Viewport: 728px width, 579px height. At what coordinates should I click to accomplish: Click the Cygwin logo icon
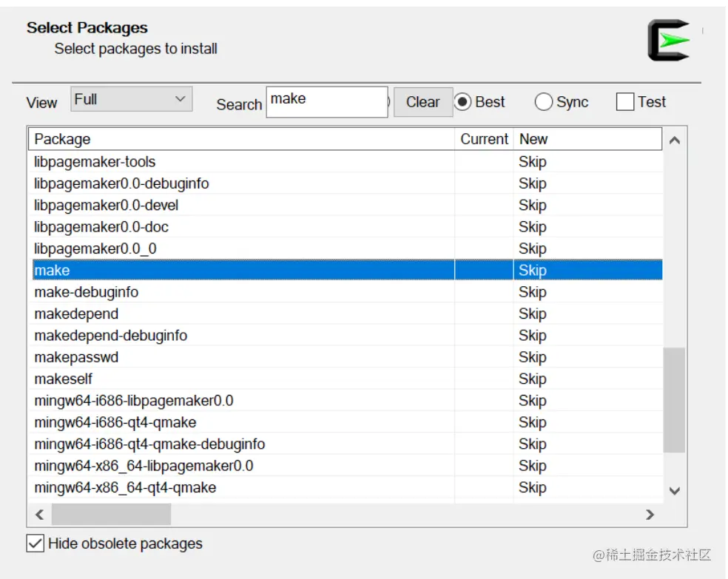668,41
